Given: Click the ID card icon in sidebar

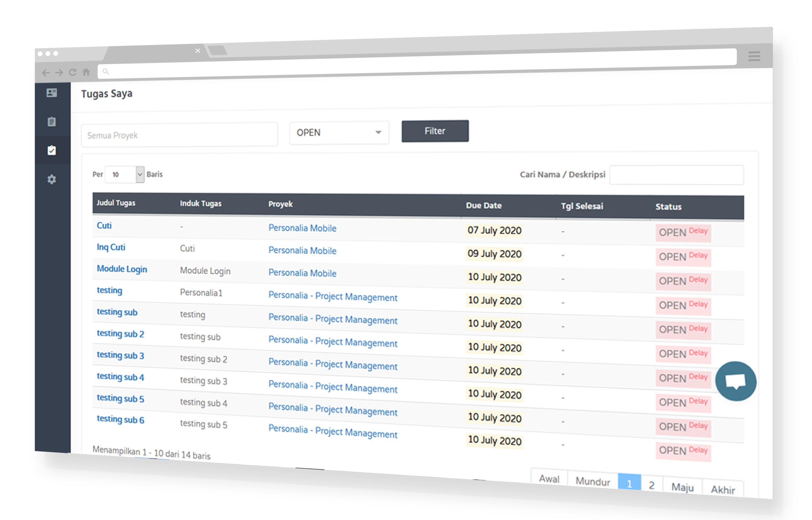Looking at the screenshot, I should [x=52, y=93].
